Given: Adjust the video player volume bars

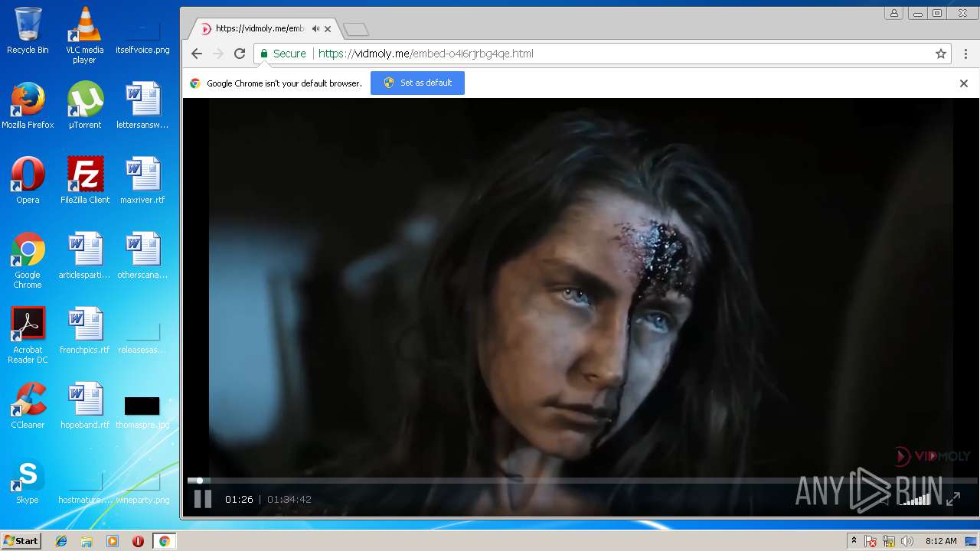Looking at the screenshot, I should coord(915,499).
